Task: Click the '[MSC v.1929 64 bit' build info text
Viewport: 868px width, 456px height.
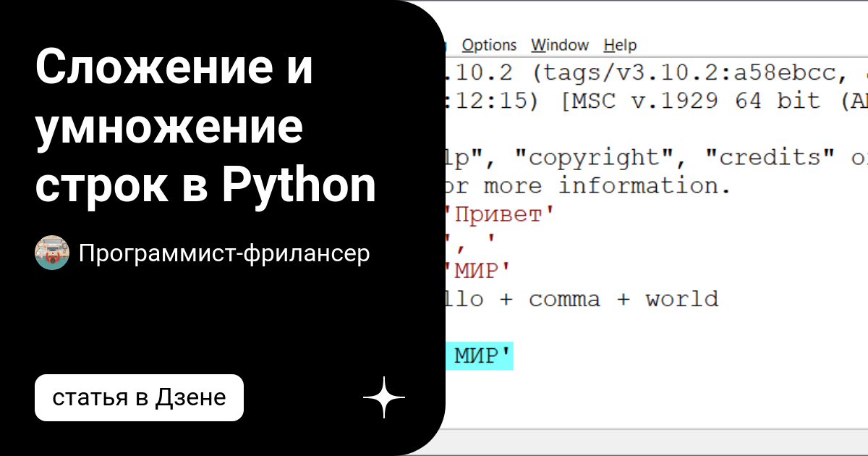Action: (694, 101)
